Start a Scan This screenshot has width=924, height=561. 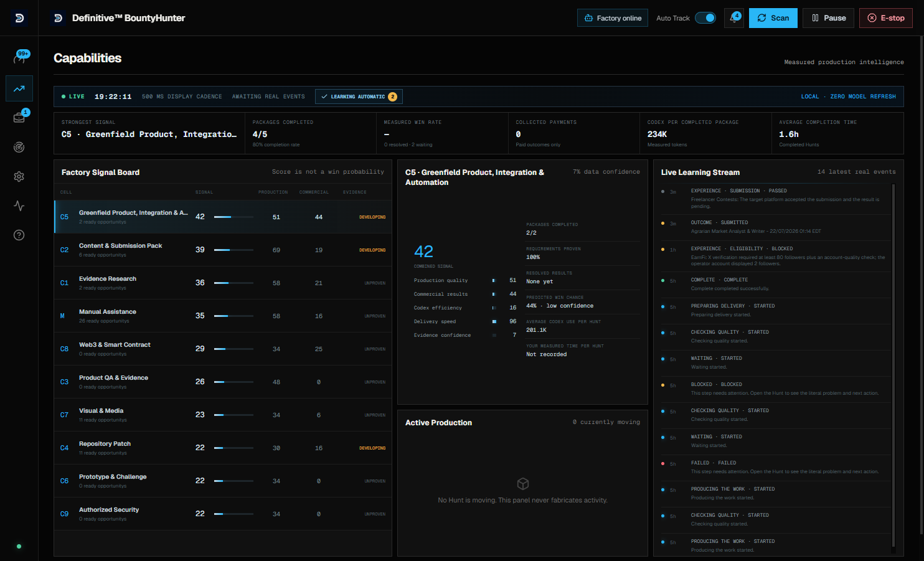pyautogui.click(x=773, y=18)
